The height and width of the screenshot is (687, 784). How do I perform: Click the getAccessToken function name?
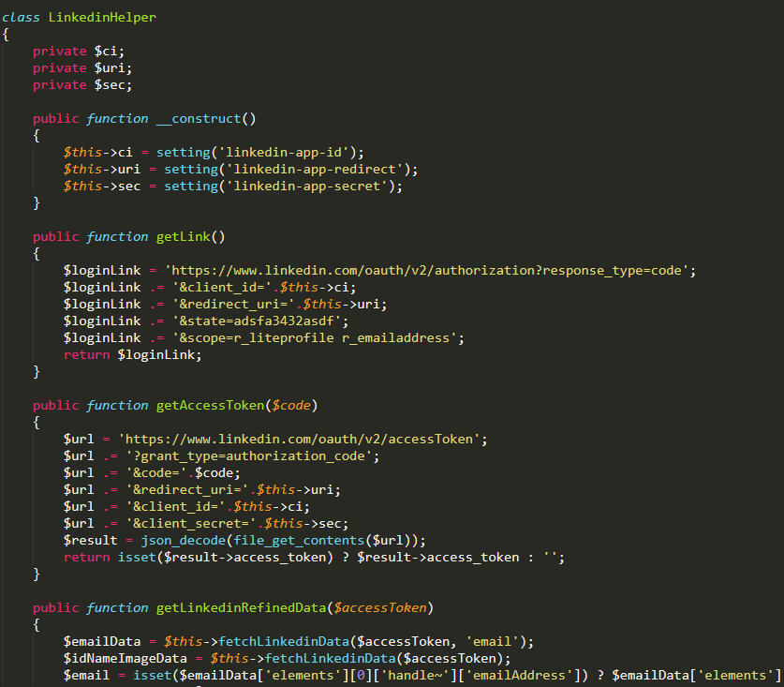coord(210,405)
